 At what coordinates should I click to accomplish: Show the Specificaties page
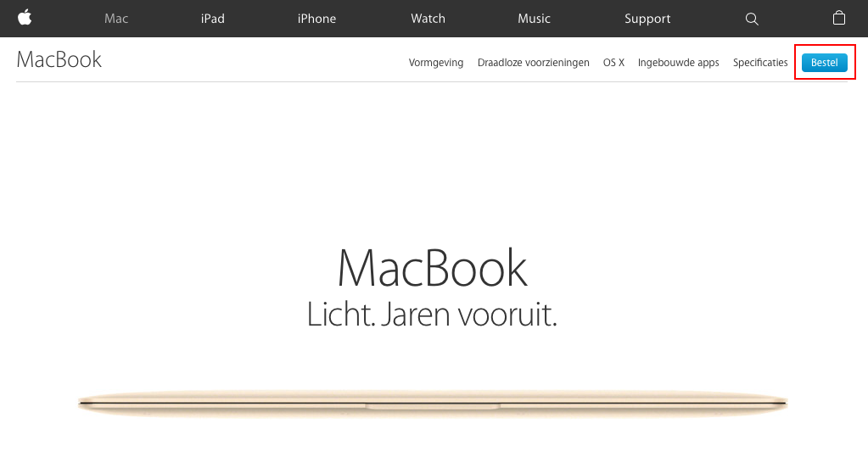760,63
